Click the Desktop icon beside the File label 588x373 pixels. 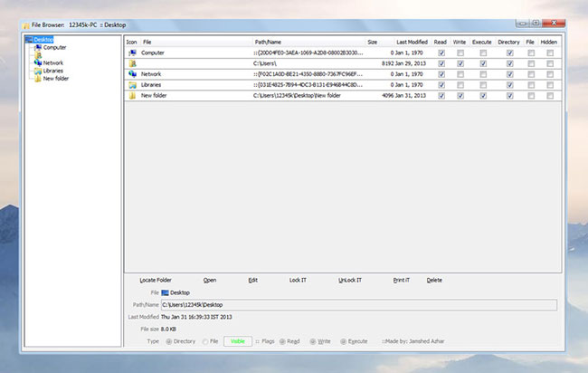coord(165,293)
